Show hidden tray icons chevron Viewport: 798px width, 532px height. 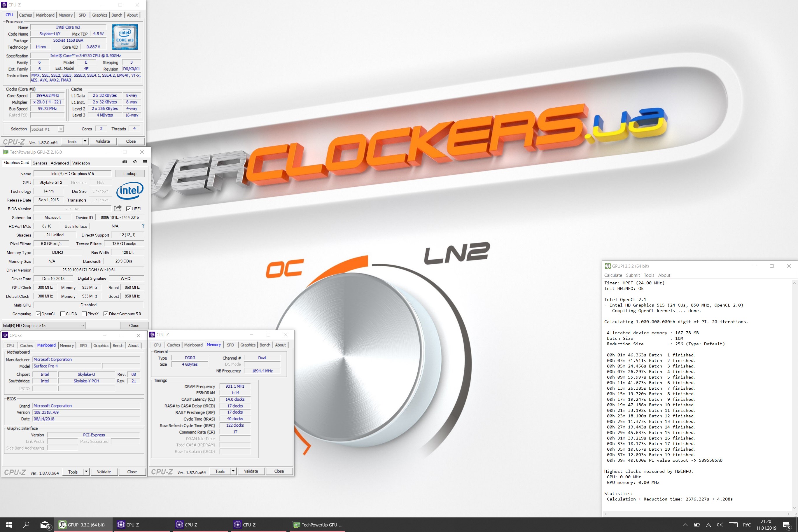tap(685, 525)
